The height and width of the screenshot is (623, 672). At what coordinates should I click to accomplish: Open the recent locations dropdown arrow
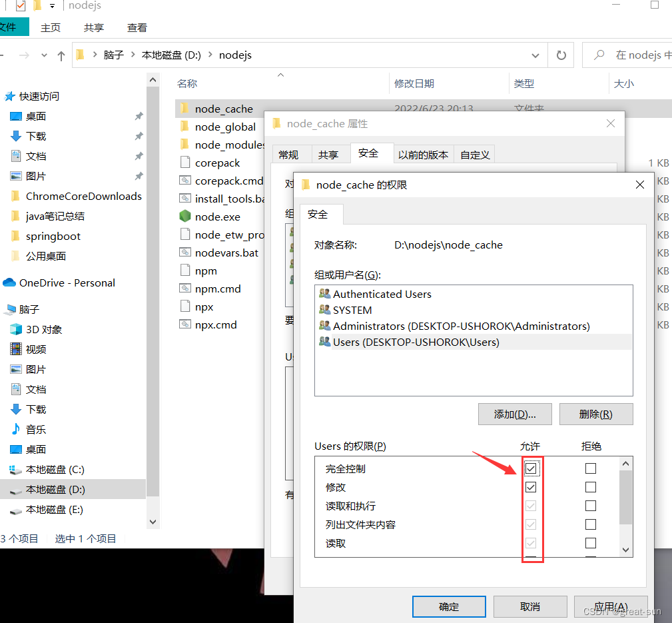45,56
